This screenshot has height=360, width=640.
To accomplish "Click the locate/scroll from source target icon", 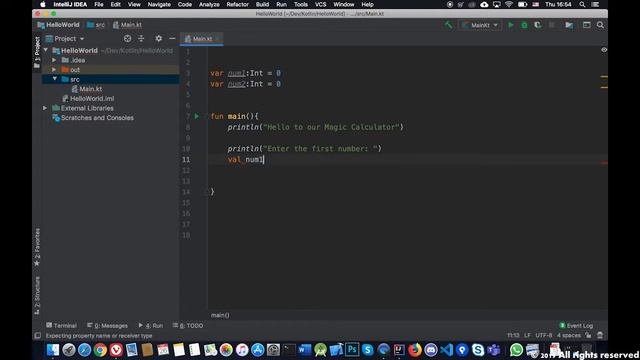I will (127, 38).
